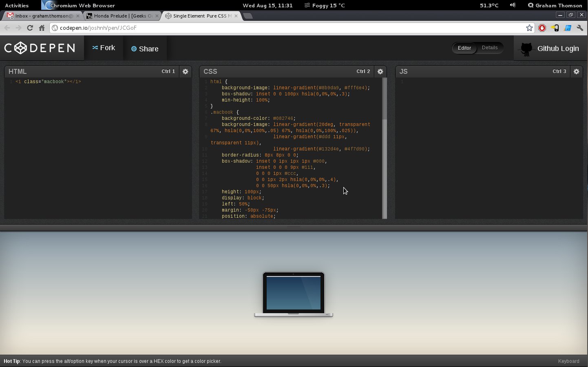Bookmark this page with the star icon
The width and height of the screenshot is (588, 367).
[x=529, y=28]
